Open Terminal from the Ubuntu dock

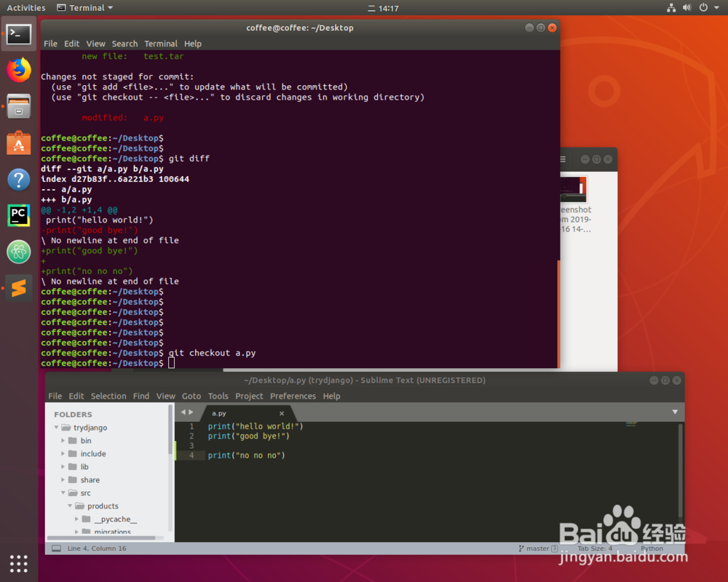pyautogui.click(x=19, y=34)
